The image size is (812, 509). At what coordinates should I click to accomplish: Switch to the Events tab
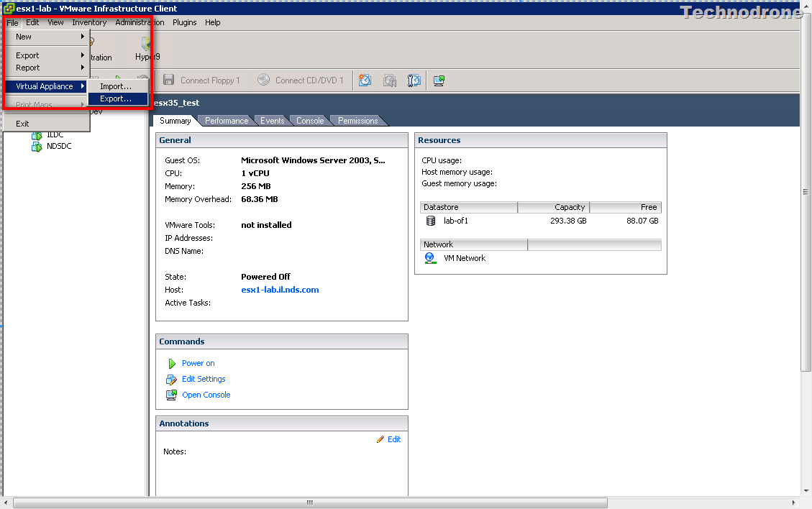click(272, 121)
